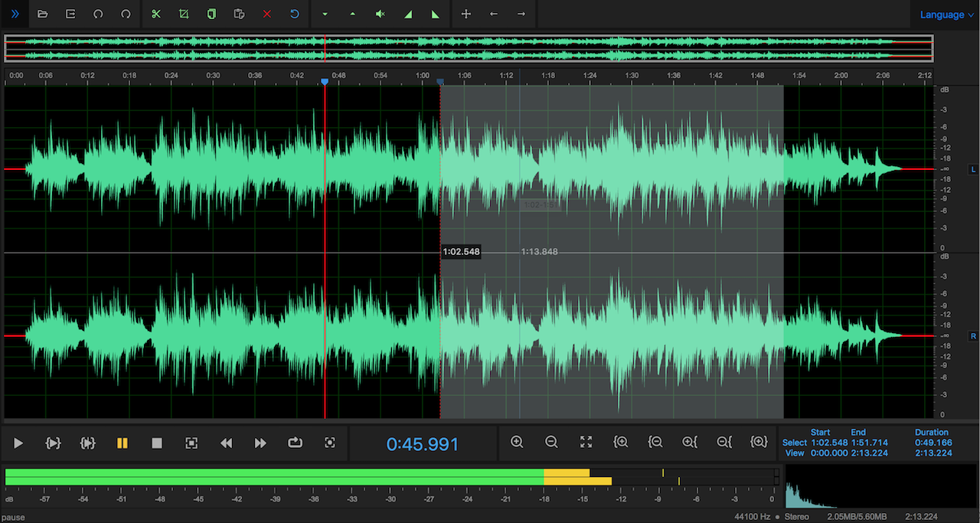The height and width of the screenshot is (523, 980).
Task: Apply fade out effect
Action: (435, 14)
